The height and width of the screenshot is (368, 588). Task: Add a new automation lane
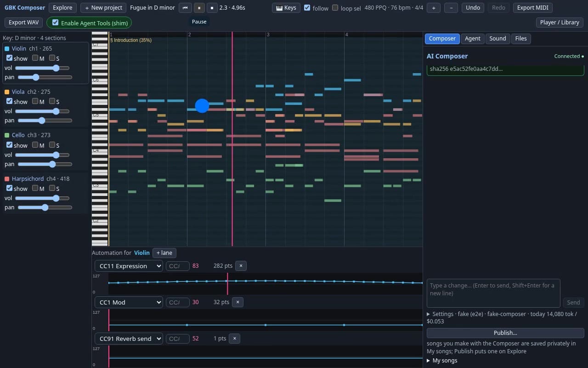click(164, 253)
